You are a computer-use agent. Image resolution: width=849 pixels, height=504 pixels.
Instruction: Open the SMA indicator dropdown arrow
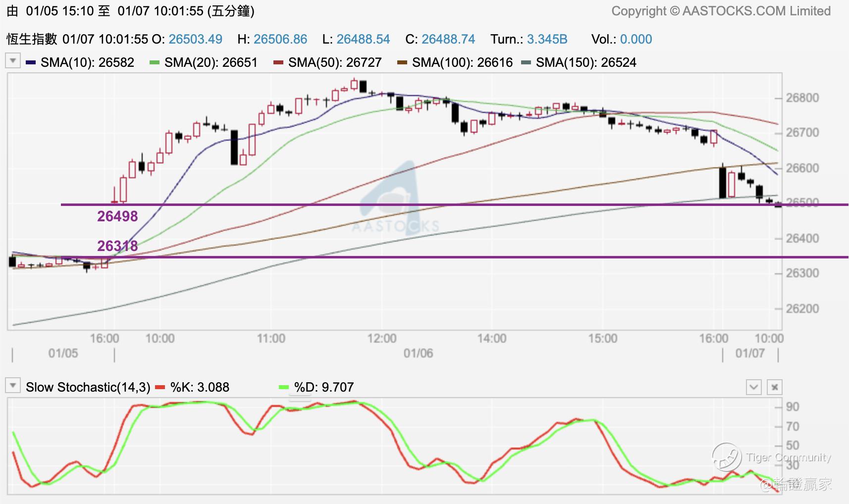[x=12, y=61]
